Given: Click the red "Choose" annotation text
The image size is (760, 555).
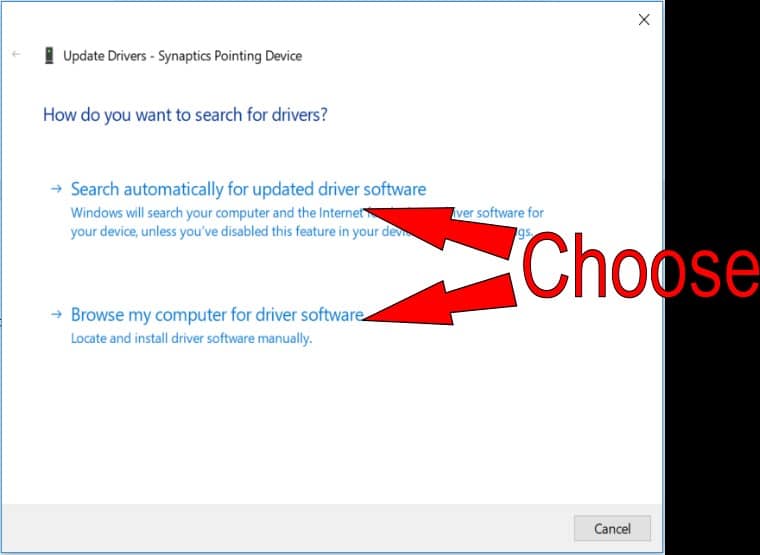Looking at the screenshot, I should tap(640, 268).
